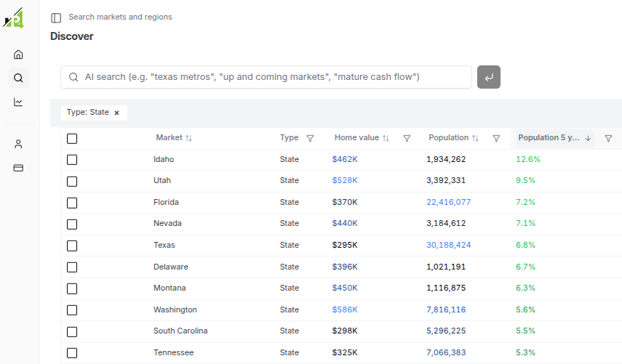The image size is (622, 364).
Task: Click Delaware's 6.7% growth value
Action: [525, 267]
